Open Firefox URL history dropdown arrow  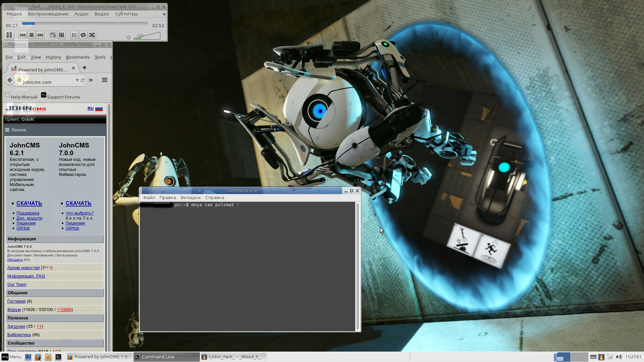tap(77, 80)
